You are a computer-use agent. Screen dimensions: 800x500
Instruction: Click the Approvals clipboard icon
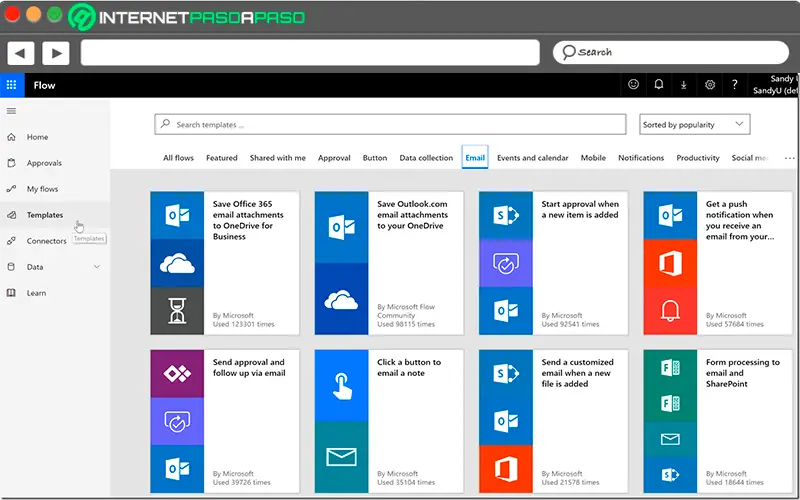[11, 163]
